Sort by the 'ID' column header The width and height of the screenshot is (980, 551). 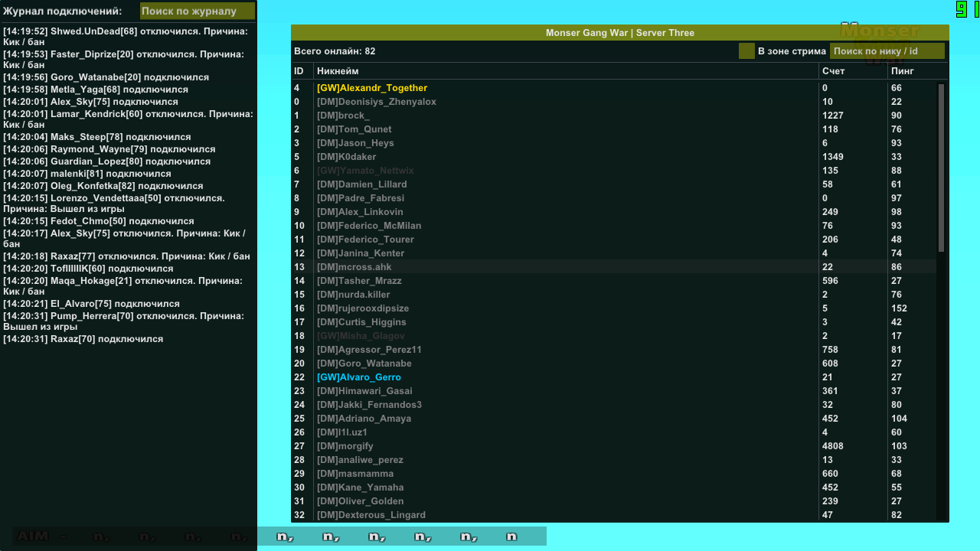[x=299, y=71]
